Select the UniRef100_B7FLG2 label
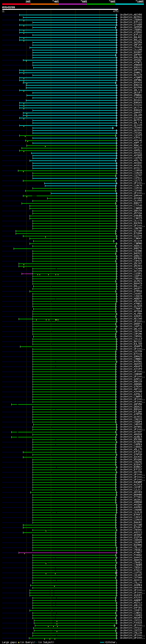Image resolution: width=146 pixels, height=644 pixels. click(131, 35)
